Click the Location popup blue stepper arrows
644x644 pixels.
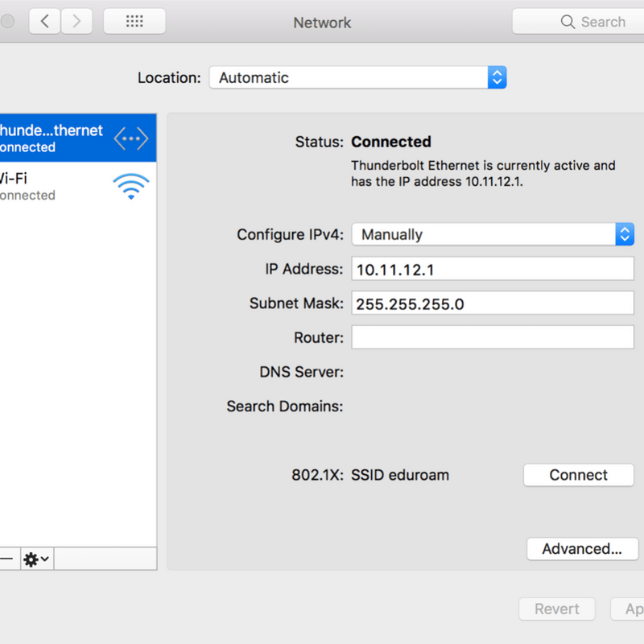click(x=497, y=77)
